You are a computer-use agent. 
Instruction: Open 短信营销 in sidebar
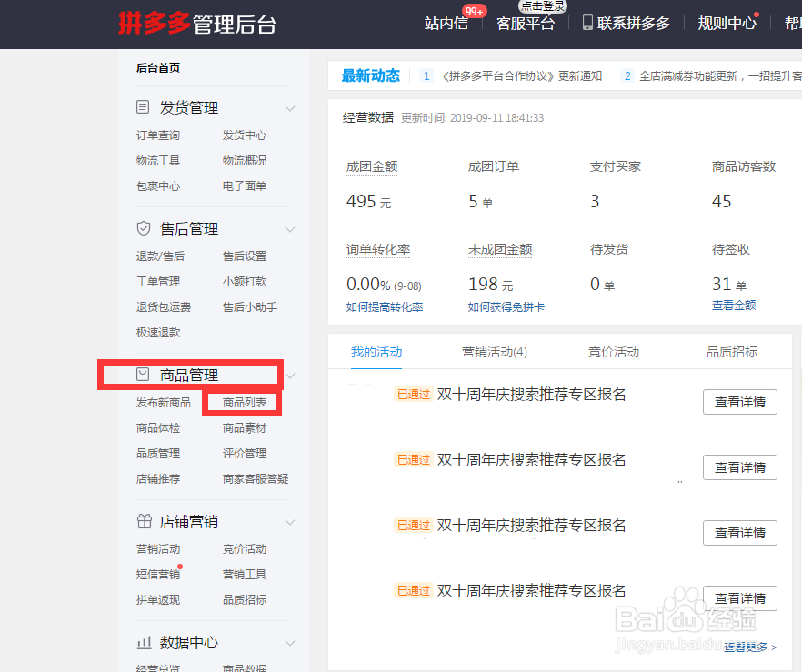[158, 575]
